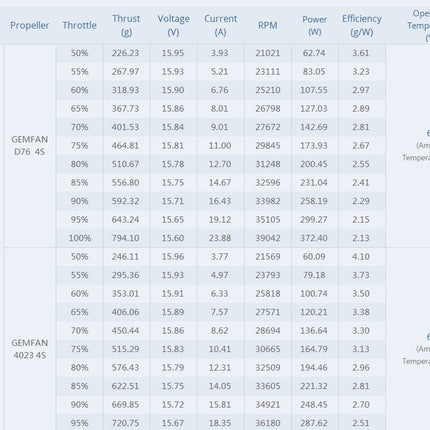
Task: Select the 372.40 power value cell
Action: click(315, 238)
